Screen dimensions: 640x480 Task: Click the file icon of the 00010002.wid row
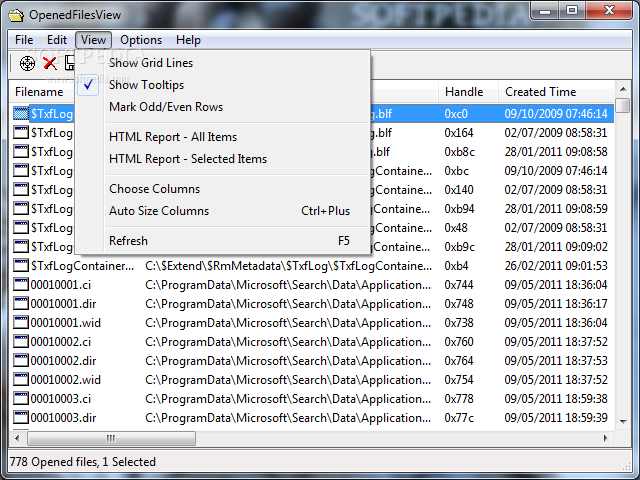click(21, 380)
